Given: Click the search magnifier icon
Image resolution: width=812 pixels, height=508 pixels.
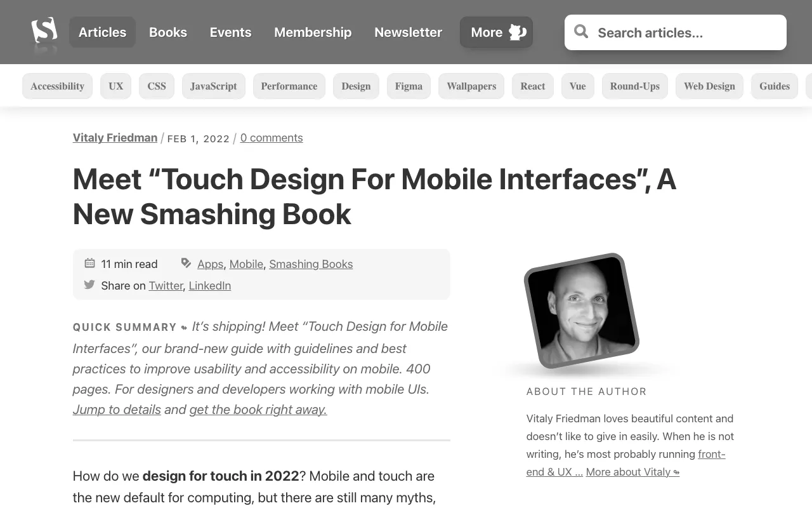Looking at the screenshot, I should coord(581,32).
